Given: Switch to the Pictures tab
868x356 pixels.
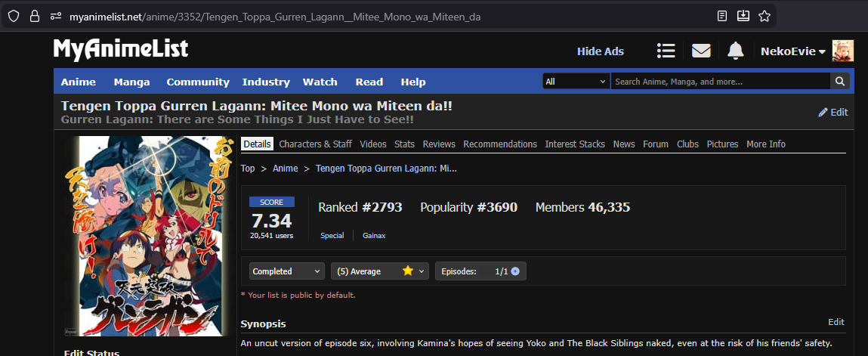Looking at the screenshot, I should pos(722,144).
